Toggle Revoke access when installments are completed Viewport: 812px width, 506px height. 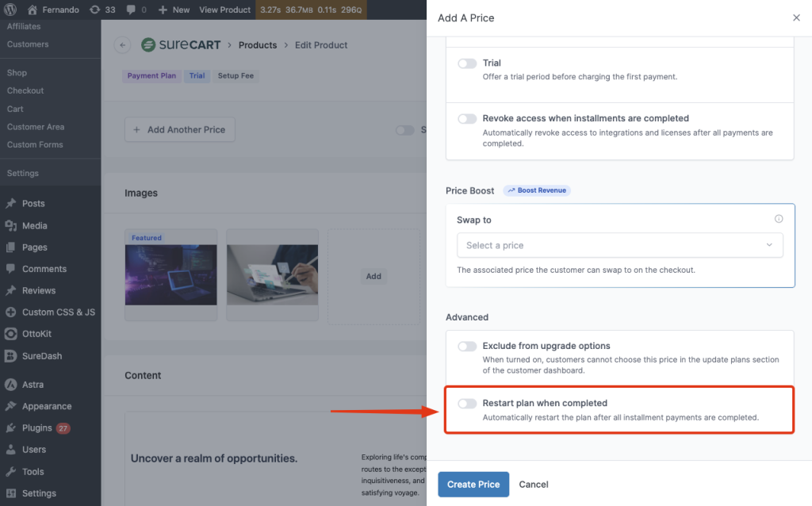tap(467, 119)
